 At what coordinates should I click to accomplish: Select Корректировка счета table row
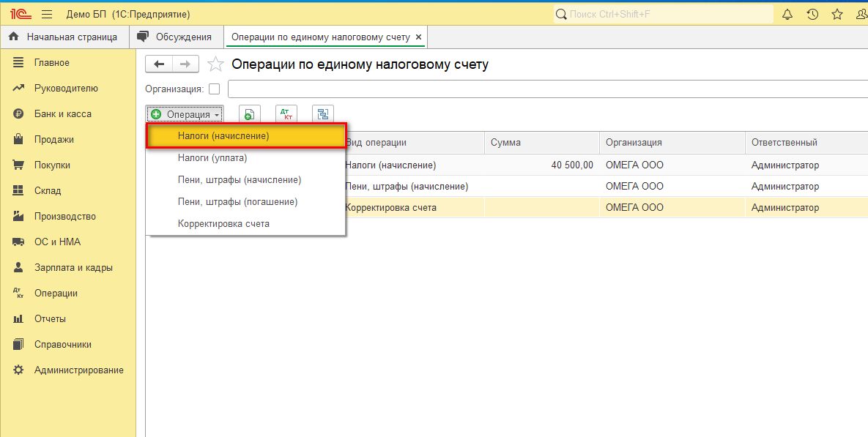[607, 207]
